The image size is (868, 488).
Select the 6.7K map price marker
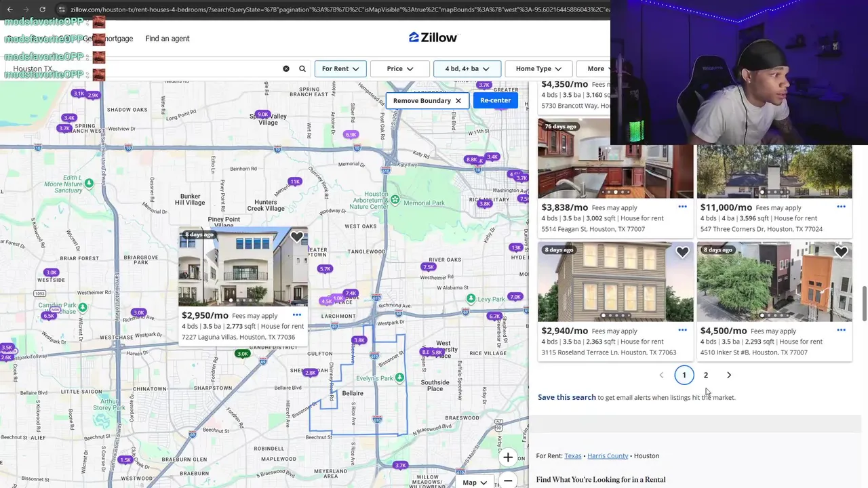pyautogui.click(x=494, y=316)
